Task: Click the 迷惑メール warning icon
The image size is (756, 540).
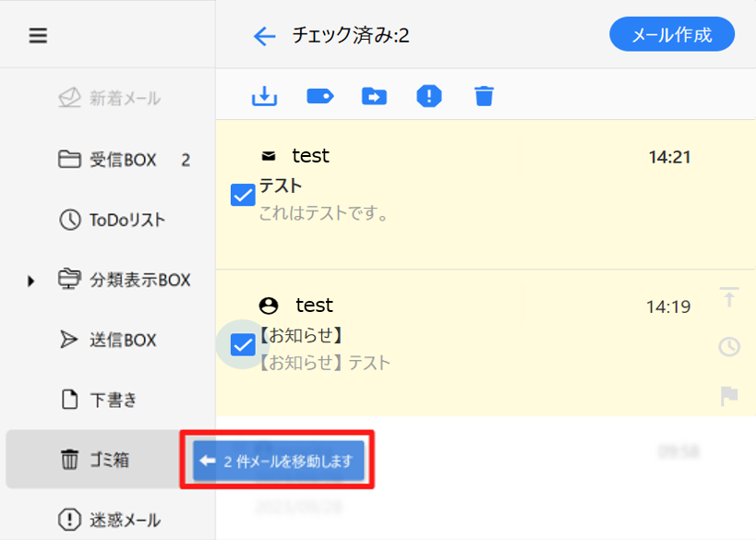Action: click(x=70, y=520)
